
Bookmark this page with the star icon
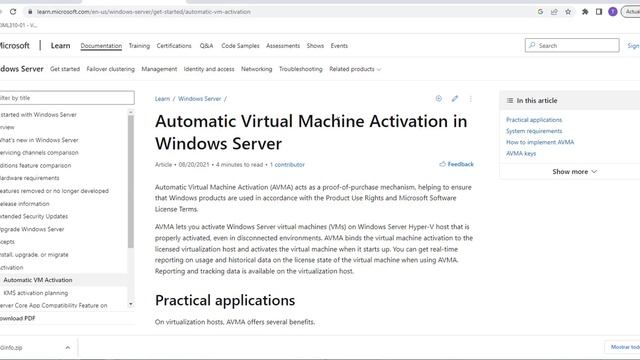pos(568,12)
